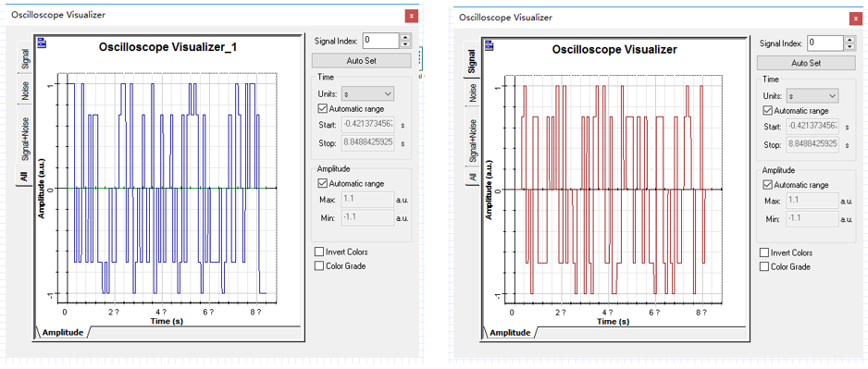The image size is (868, 369).
Task: Click the graph menu icon in right oscilloscope plot
Action: coord(487,43)
